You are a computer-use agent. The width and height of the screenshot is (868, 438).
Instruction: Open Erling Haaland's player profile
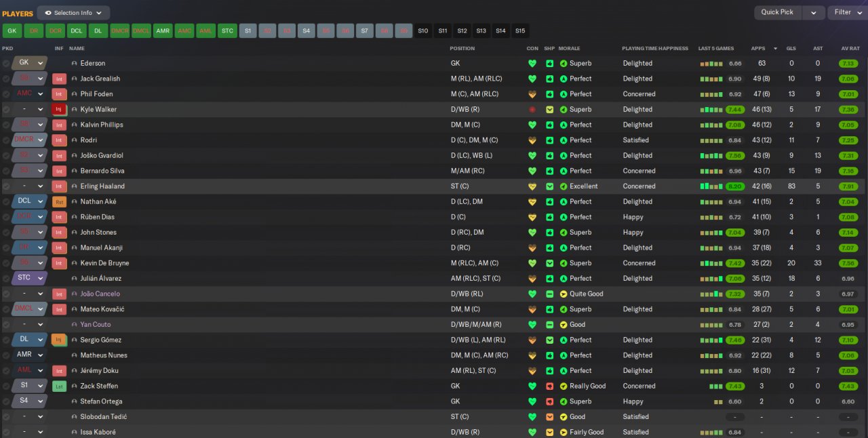coord(102,186)
